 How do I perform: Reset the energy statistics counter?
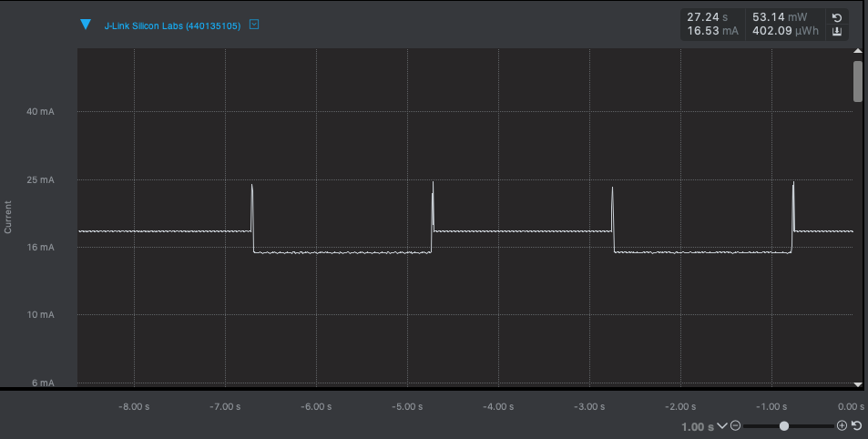837,17
